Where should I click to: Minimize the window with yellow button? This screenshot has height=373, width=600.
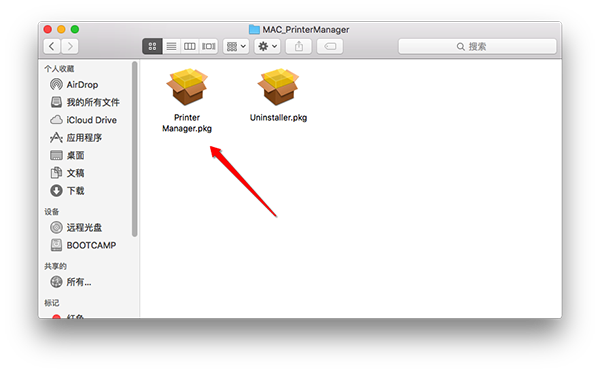[x=61, y=29]
